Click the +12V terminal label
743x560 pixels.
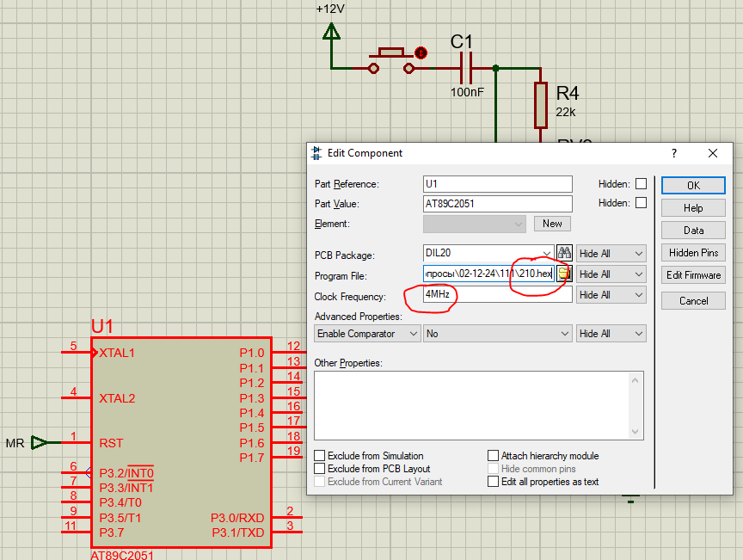pyautogui.click(x=330, y=9)
